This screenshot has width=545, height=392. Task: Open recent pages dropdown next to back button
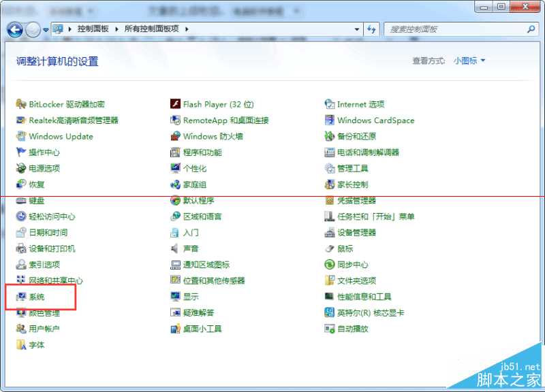coord(45,29)
